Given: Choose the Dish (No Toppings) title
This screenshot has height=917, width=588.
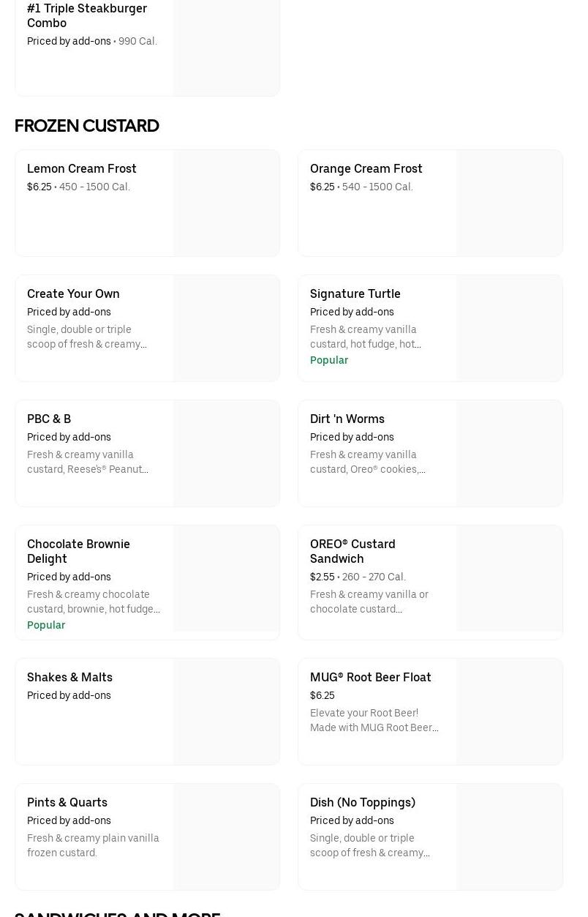Looking at the screenshot, I should [x=362, y=802].
